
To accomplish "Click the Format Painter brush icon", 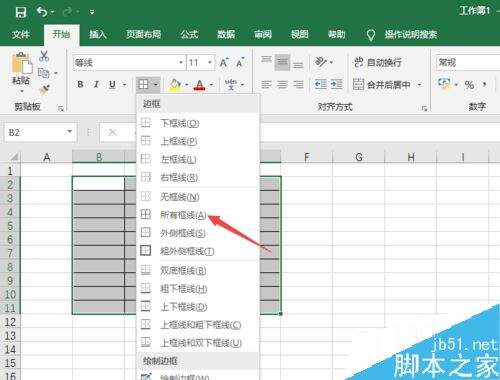I will pos(44,89).
